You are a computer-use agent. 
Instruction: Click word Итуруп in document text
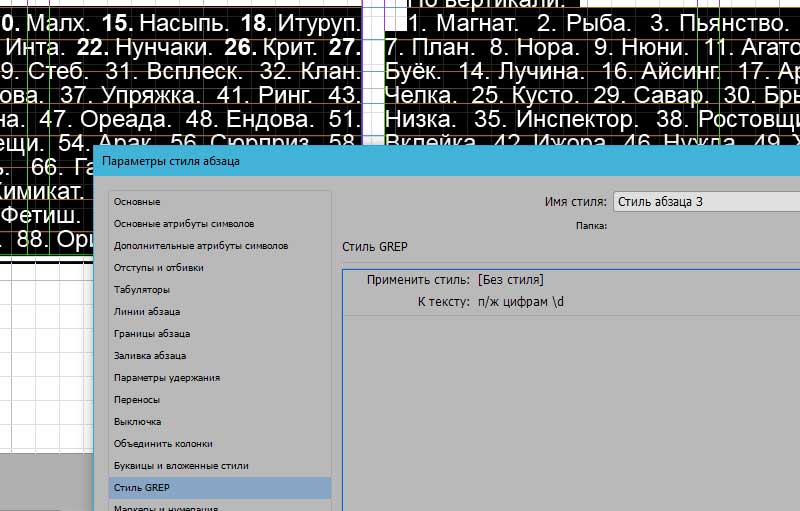(317, 23)
